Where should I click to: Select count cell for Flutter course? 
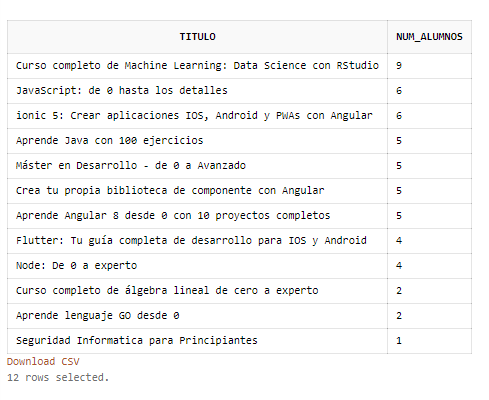click(x=429, y=241)
